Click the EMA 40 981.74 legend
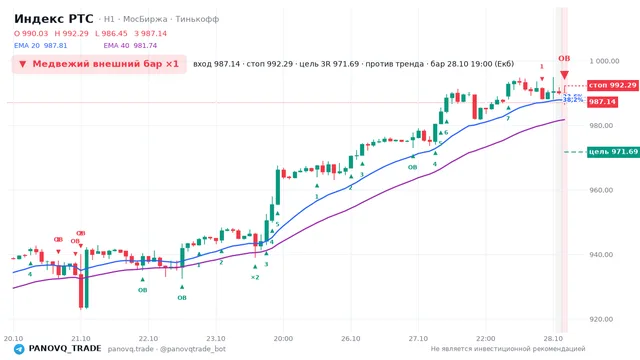 [130, 46]
